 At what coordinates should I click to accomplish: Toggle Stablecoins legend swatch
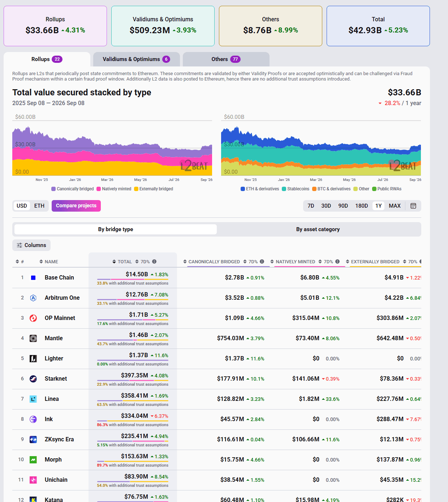tap(284, 189)
